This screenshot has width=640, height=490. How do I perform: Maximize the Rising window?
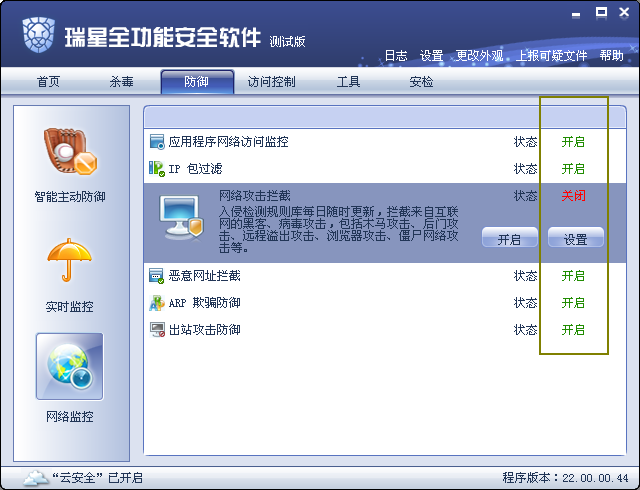[x=601, y=13]
